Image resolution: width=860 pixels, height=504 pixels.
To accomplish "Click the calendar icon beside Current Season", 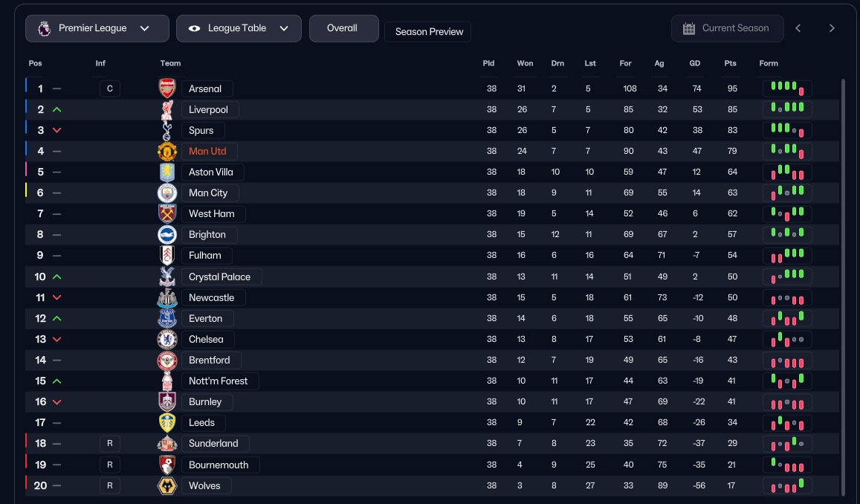I will point(689,28).
